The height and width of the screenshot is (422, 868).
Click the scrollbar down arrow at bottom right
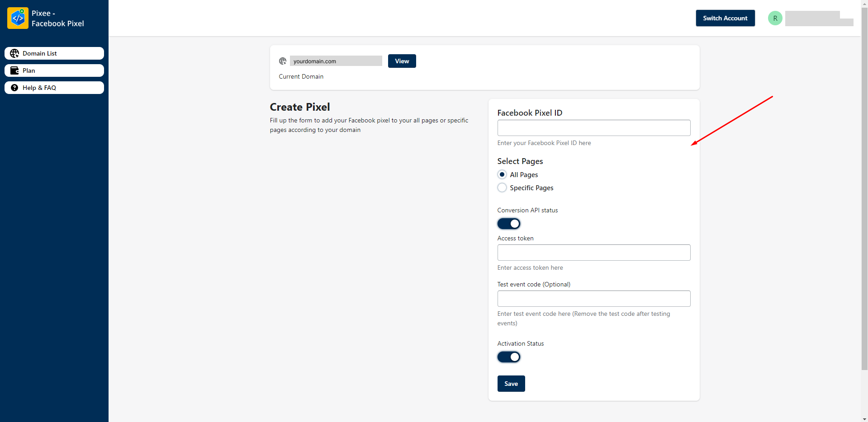[x=864, y=418]
